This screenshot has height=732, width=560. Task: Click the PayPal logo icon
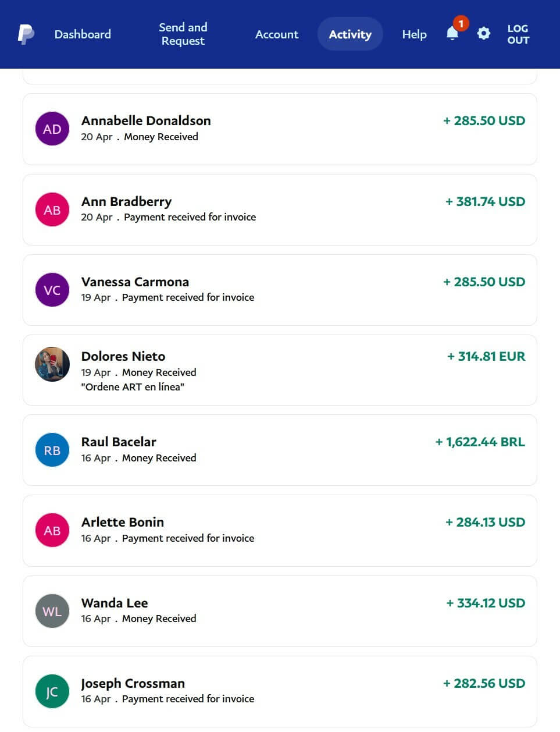click(26, 34)
